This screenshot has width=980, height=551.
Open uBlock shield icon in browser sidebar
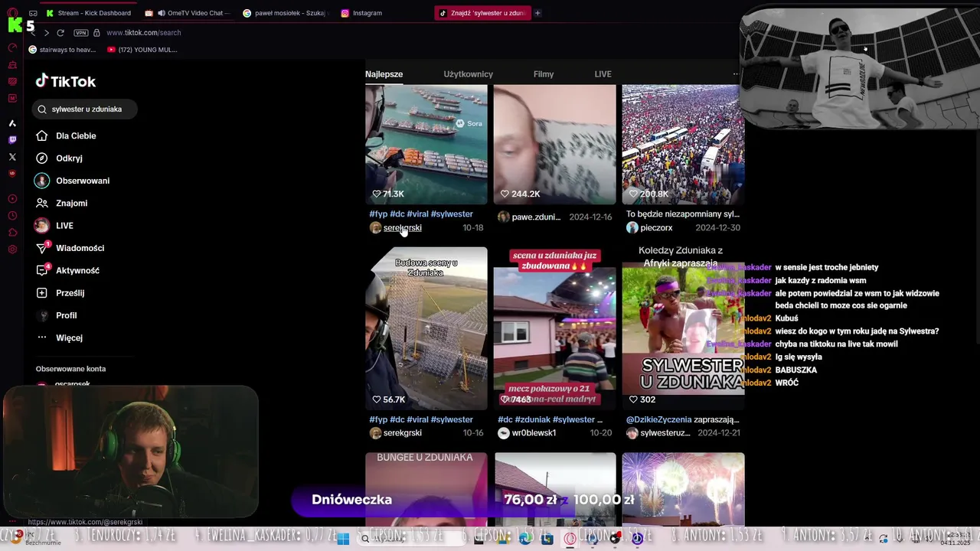point(12,174)
